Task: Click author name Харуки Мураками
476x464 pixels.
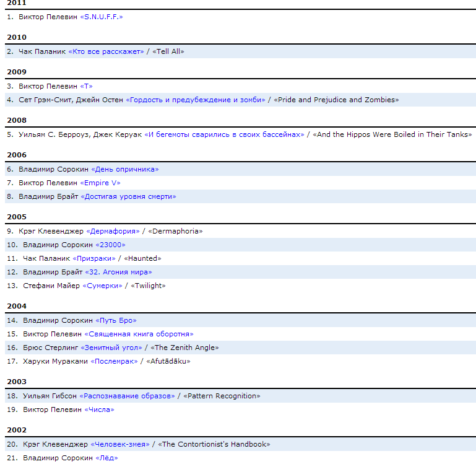Action: (55, 362)
